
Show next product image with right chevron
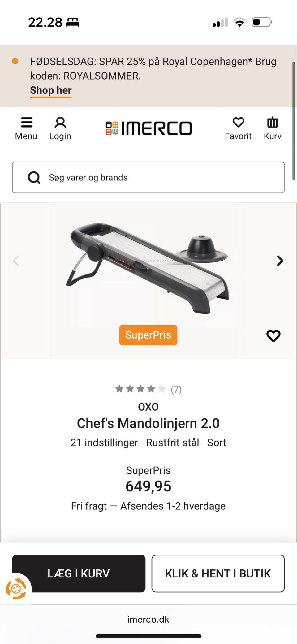click(x=280, y=261)
